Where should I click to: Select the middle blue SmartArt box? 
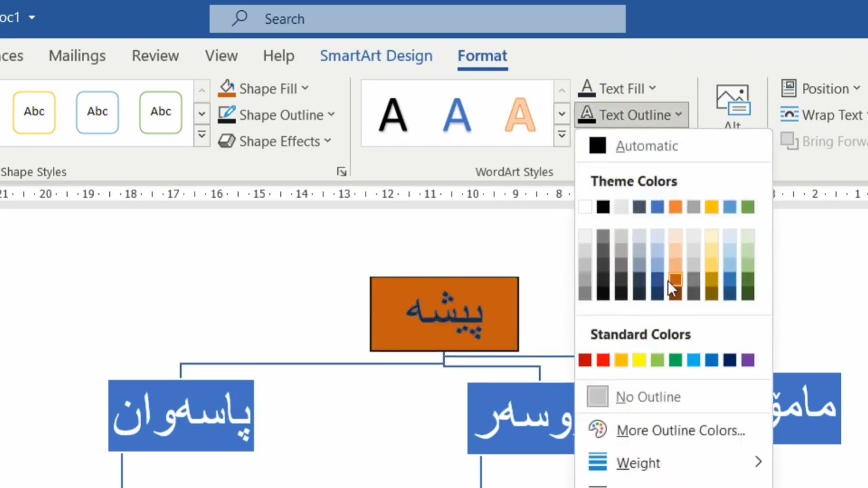521,418
